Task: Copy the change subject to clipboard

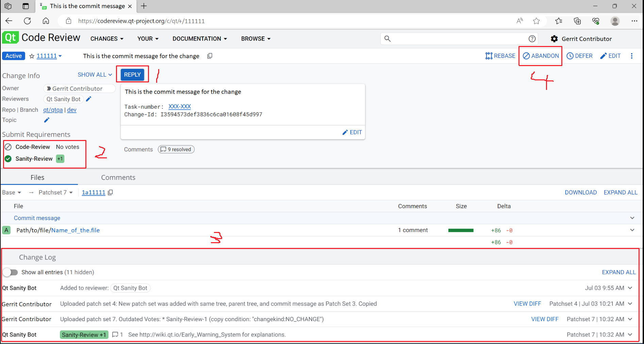Action: (210, 56)
